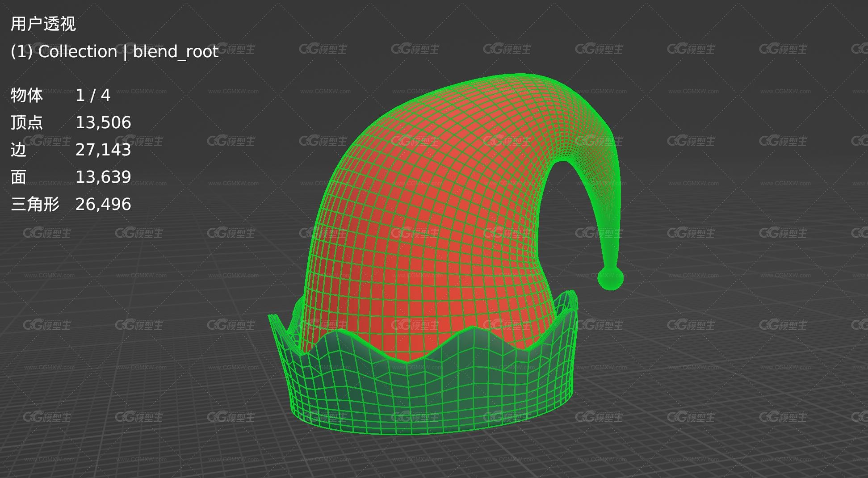Click the '边' statistics label

(19, 150)
